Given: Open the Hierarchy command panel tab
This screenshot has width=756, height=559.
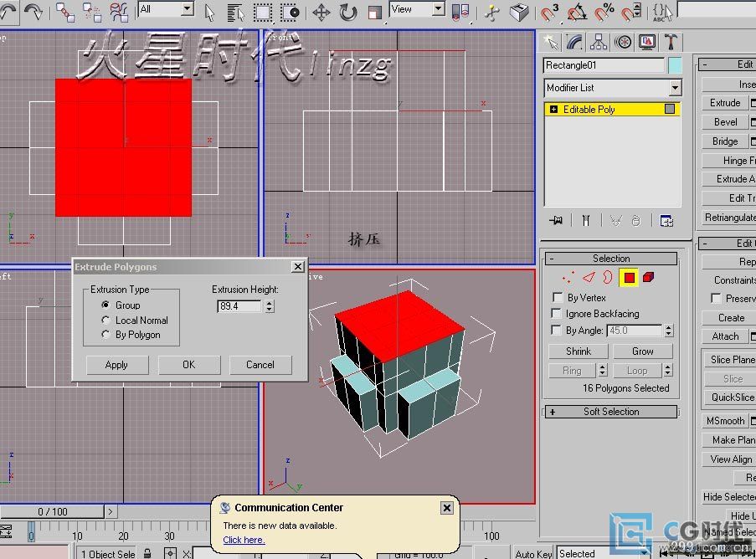Looking at the screenshot, I should click(599, 42).
